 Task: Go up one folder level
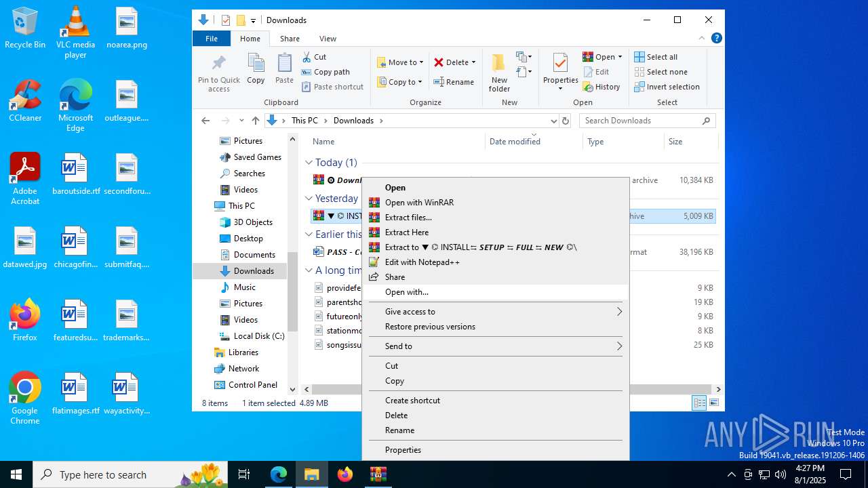point(256,121)
